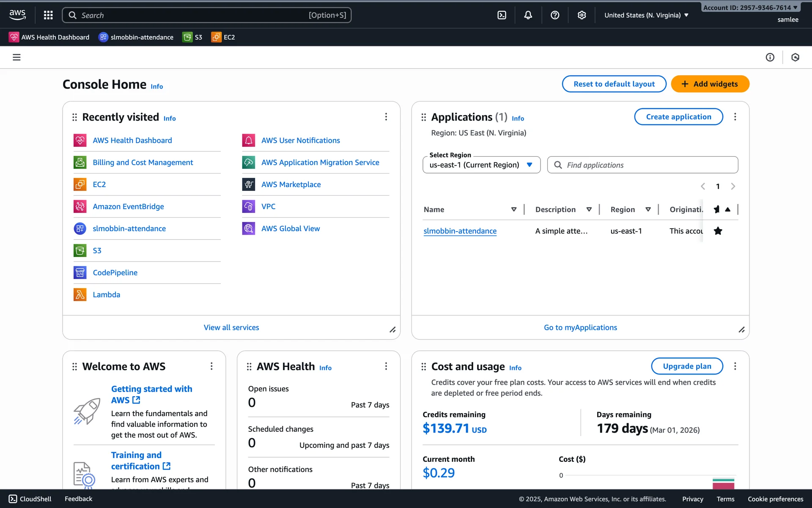Click the Amazon EventBridge service icon
The image size is (812, 508).
click(x=80, y=207)
